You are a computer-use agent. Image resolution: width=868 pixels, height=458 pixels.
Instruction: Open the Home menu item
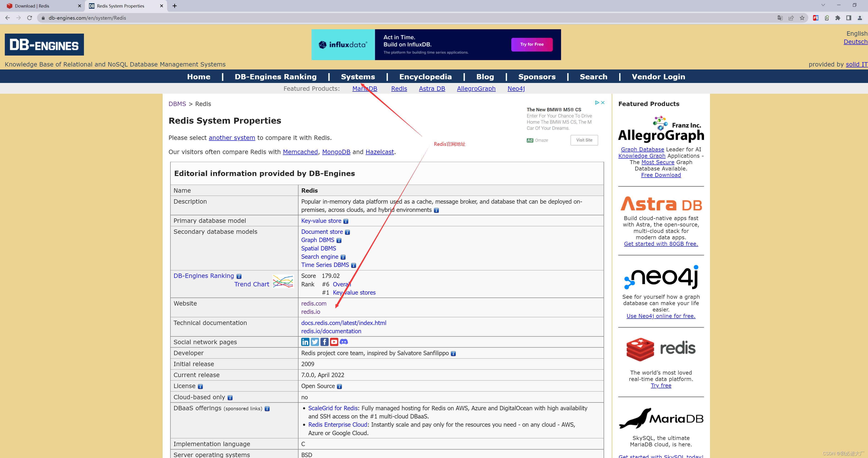(x=199, y=77)
